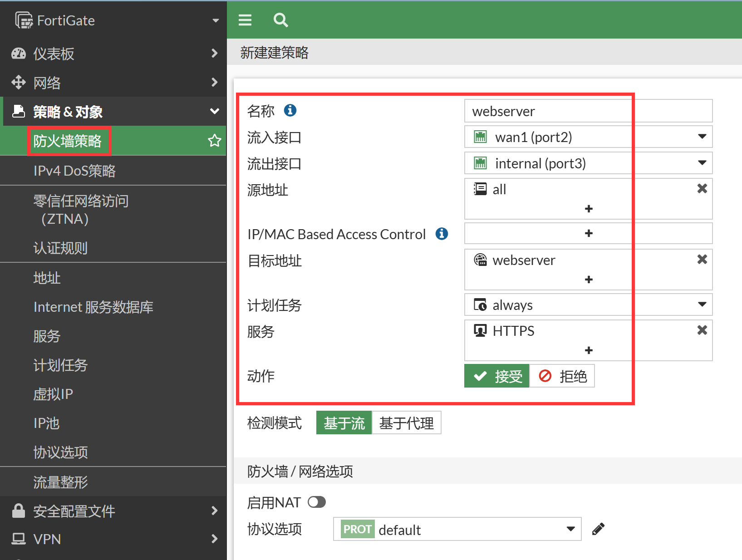Edit protocol options with the pencil icon
Viewport: 742px width, 560px height.
[x=598, y=529]
